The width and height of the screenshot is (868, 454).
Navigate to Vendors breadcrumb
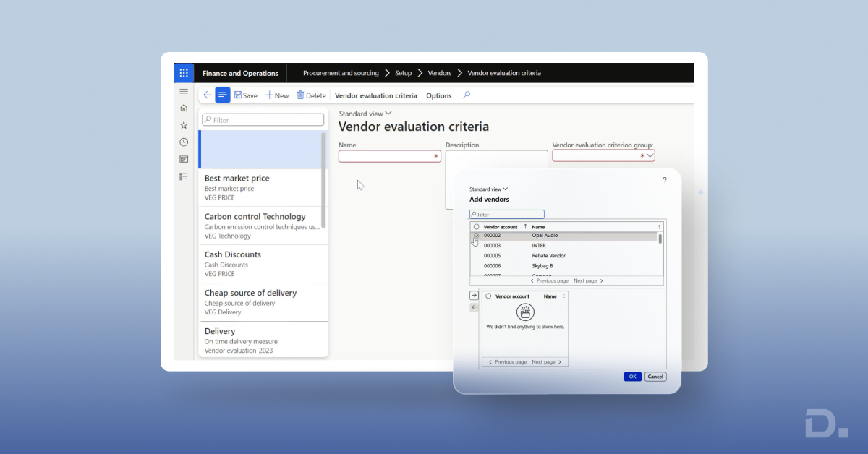pos(440,73)
